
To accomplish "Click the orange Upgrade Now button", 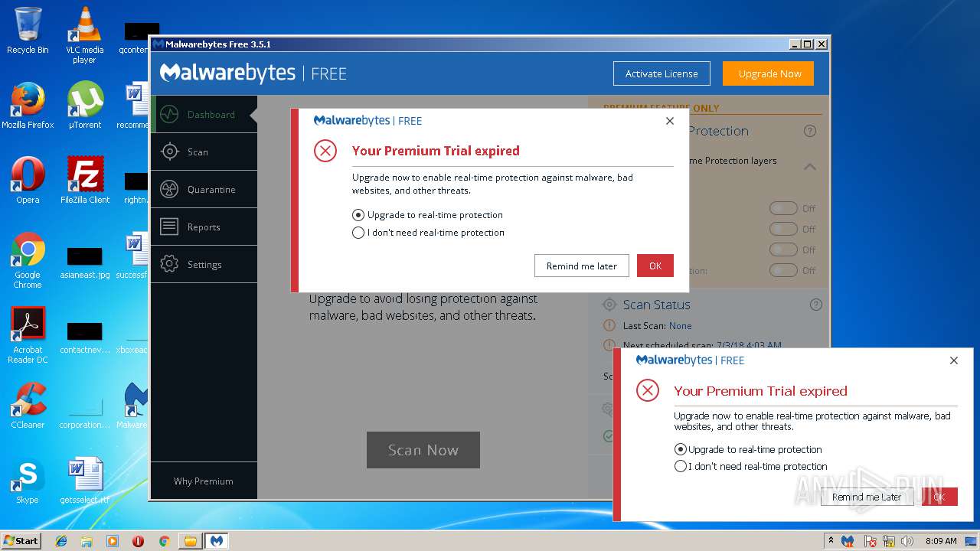I will coord(769,73).
